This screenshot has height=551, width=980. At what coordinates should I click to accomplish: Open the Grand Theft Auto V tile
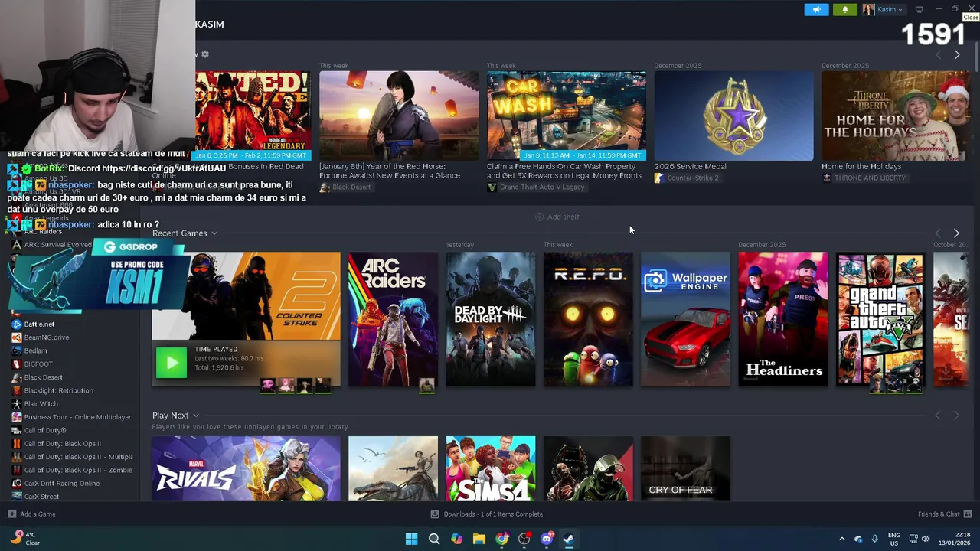(x=880, y=319)
